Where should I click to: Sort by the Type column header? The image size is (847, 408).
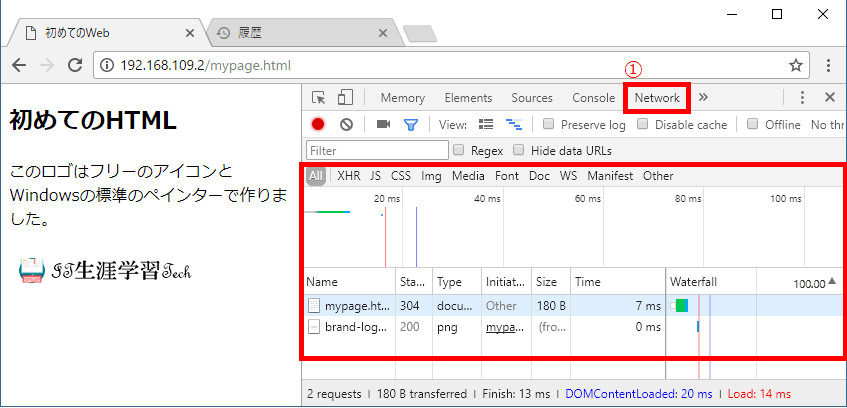pyautogui.click(x=457, y=282)
